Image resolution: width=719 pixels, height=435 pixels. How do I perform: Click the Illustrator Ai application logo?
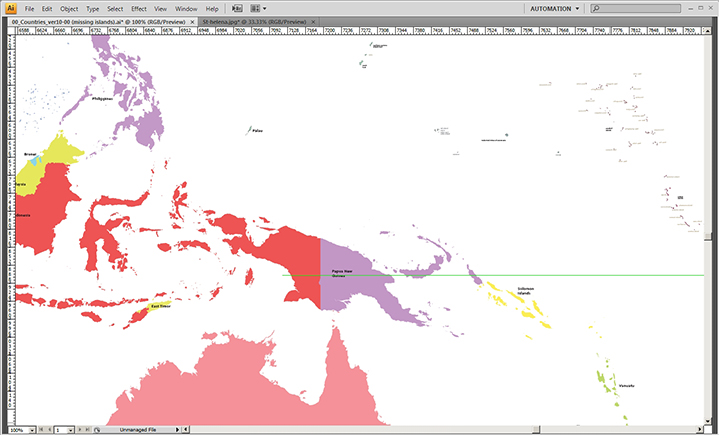point(10,8)
